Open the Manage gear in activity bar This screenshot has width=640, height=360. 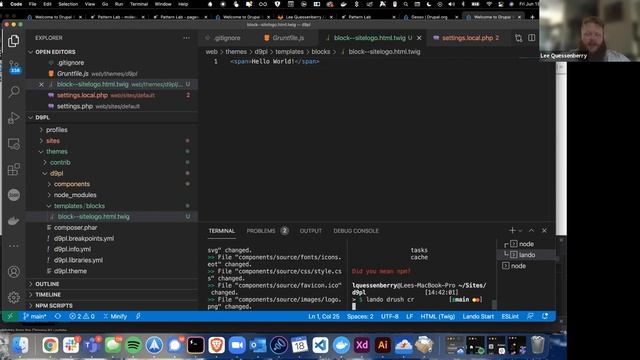[x=13, y=297]
